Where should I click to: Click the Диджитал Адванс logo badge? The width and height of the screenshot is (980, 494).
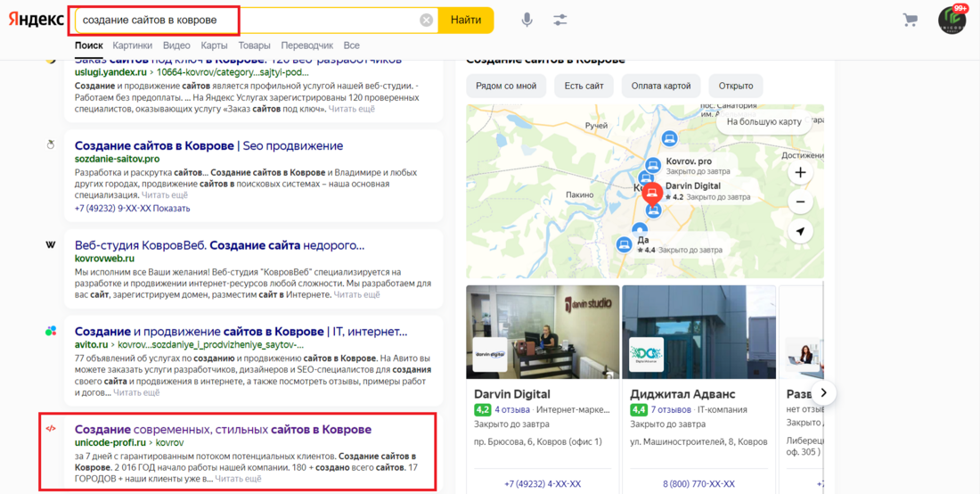click(646, 355)
